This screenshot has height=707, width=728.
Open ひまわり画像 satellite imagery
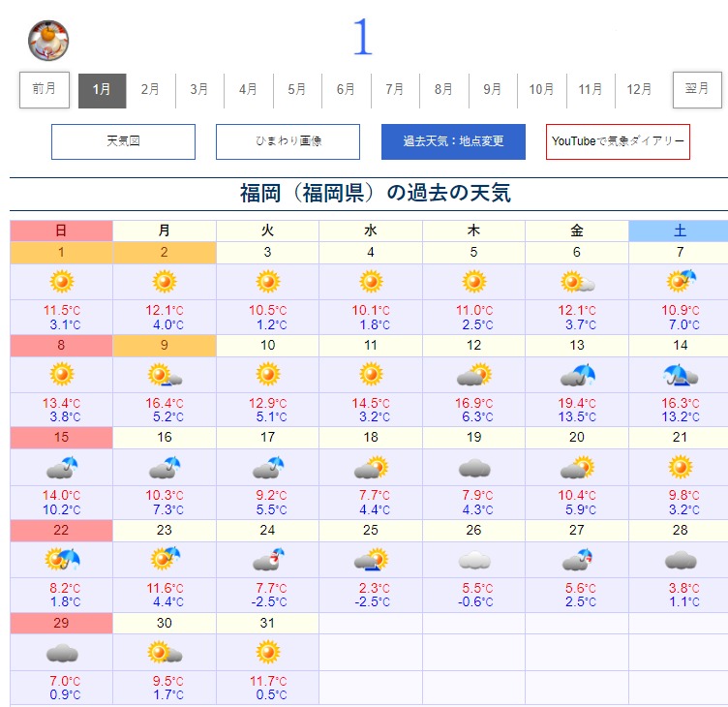(x=288, y=141)
